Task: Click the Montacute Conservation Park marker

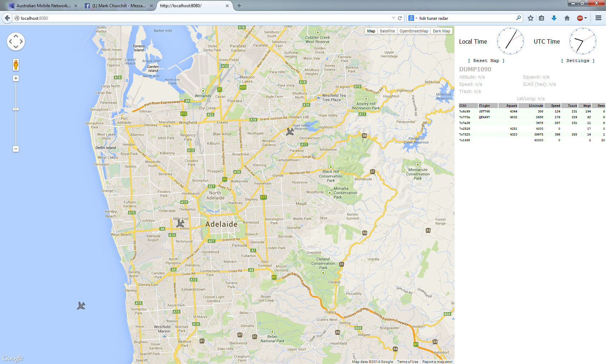Action: click(418, 165)
